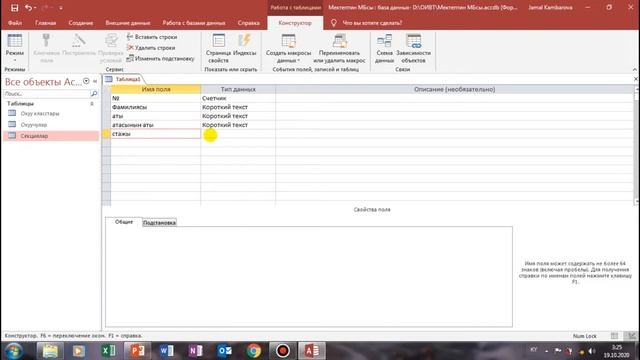Choose Изменить подстановку lookup option

pos(160,58)
